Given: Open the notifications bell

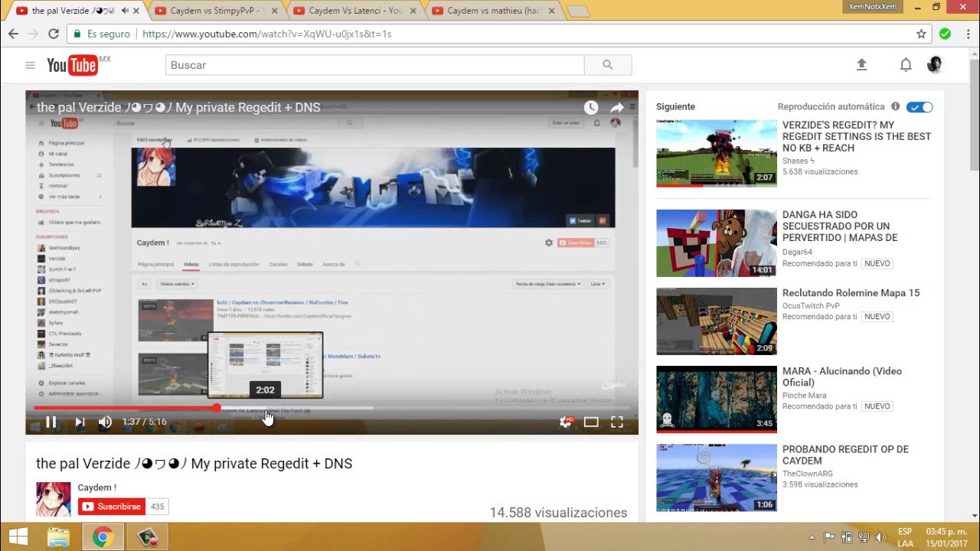Looking at the screenshot, I should 906,65.
